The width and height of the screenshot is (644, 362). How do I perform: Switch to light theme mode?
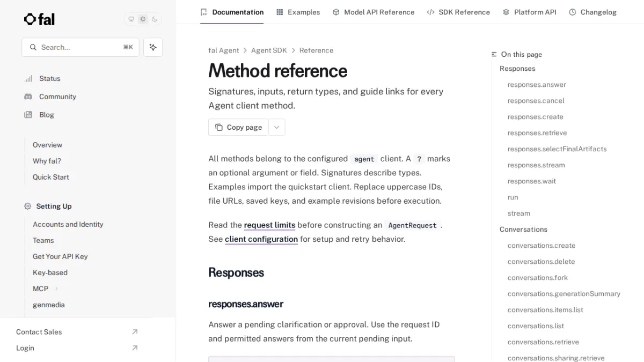pos(143,19)
